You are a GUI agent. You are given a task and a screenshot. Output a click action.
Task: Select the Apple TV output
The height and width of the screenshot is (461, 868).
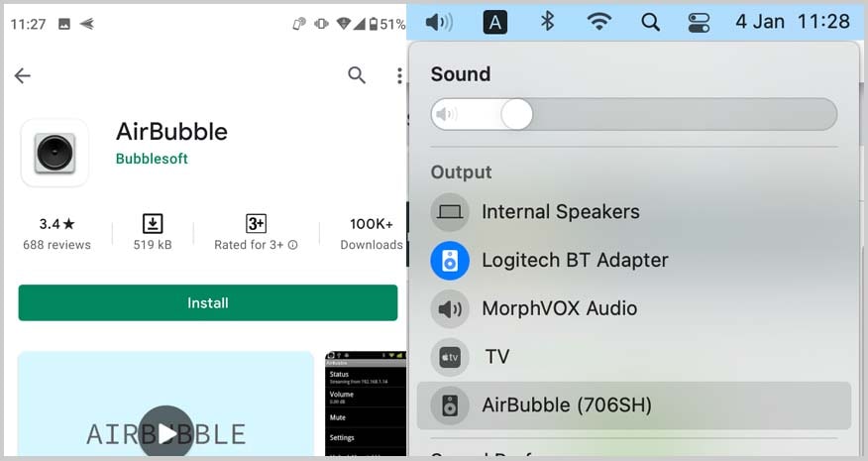tap(634, 357)
